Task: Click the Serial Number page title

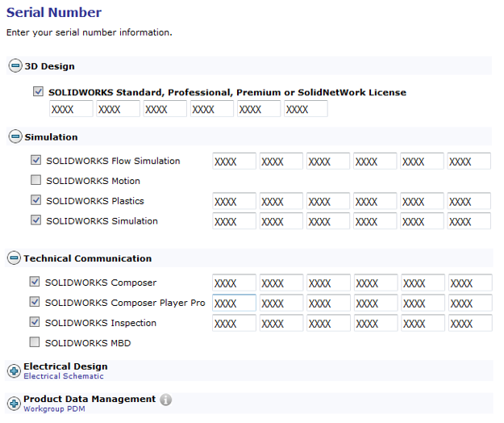Action: 54,12
